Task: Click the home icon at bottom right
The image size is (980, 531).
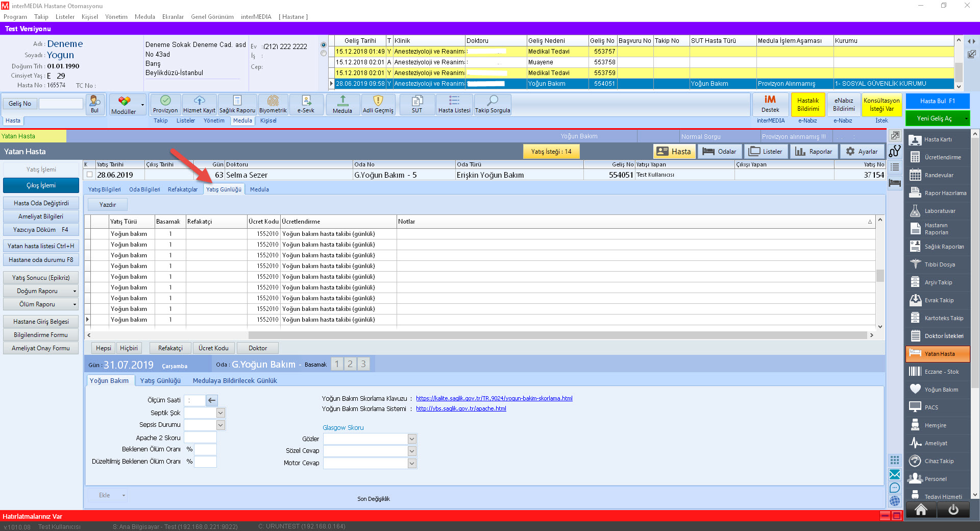Action: [921, 510]
